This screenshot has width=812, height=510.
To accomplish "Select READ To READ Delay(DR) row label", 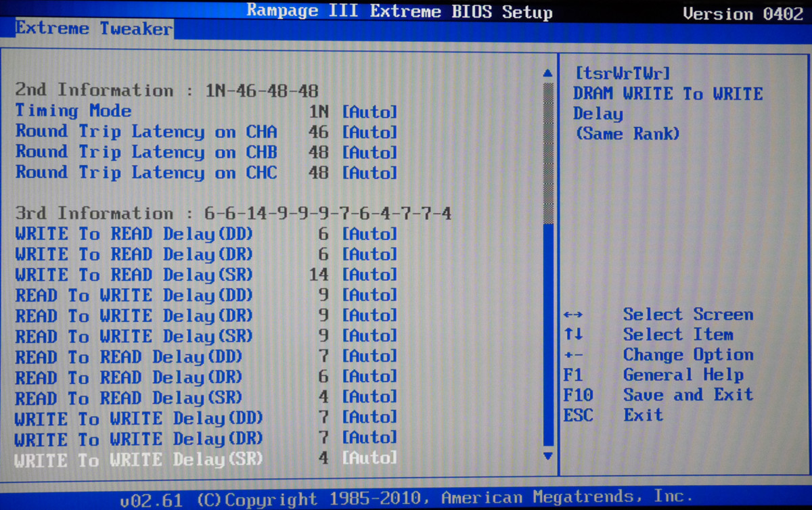I will point(129,377).
